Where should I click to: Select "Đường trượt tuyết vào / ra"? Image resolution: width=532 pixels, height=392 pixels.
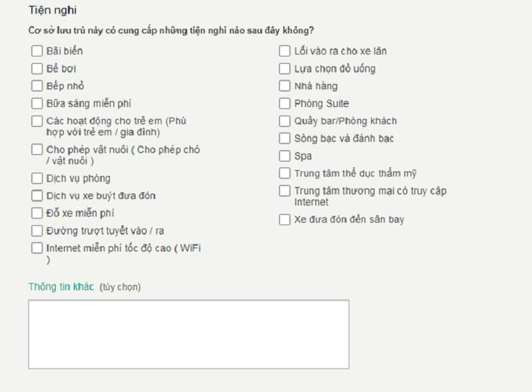[37, 231]
